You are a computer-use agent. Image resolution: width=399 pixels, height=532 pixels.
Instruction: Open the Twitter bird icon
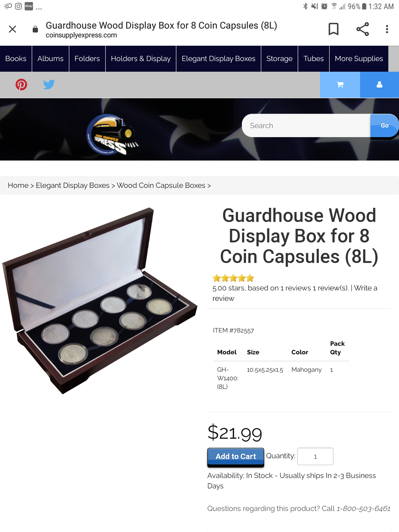(49, 85)
